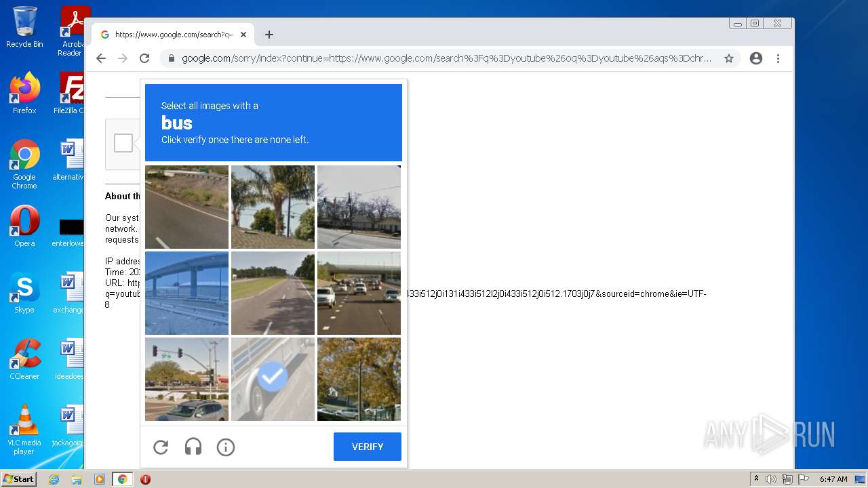Screen dimensions: 868x488
Task: Open the alternativ Word document on desktop
Action: (x=69, y=159)
